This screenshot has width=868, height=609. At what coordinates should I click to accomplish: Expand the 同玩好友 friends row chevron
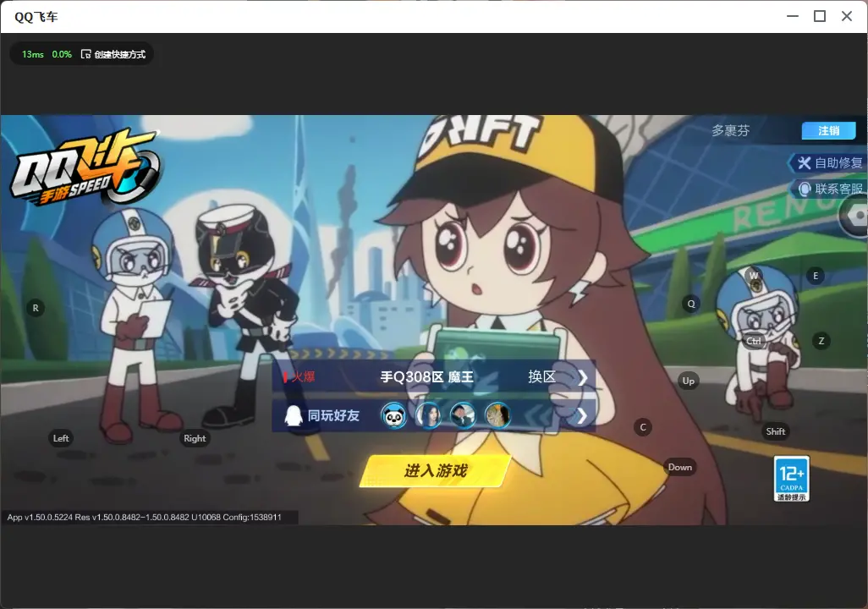[582, 416]
